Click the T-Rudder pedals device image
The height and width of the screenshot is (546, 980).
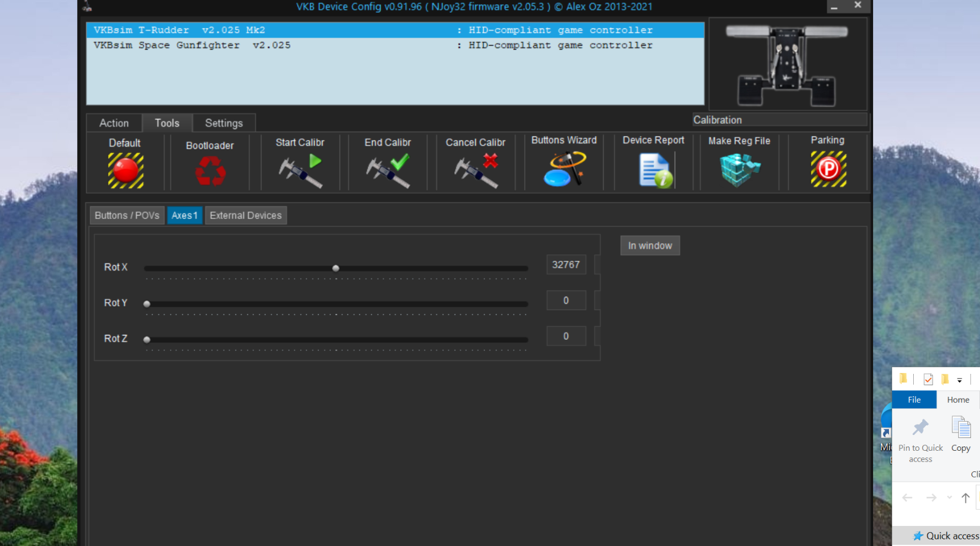788,64
